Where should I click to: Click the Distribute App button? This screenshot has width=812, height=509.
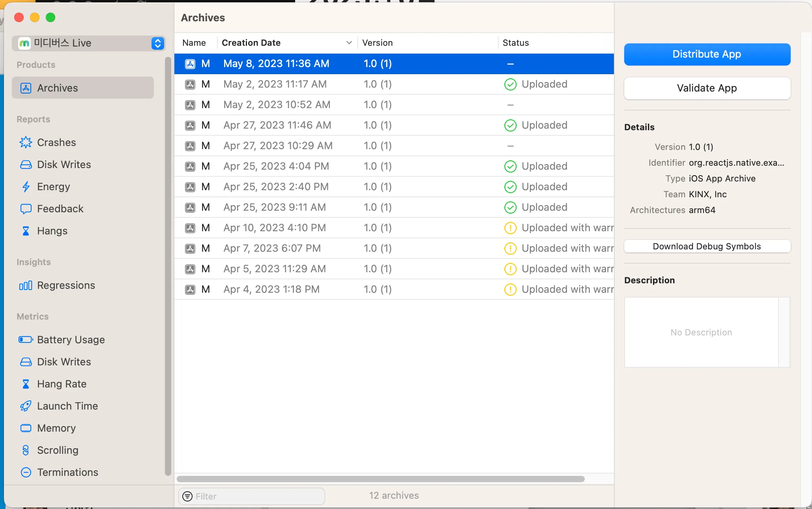(707, 54)
